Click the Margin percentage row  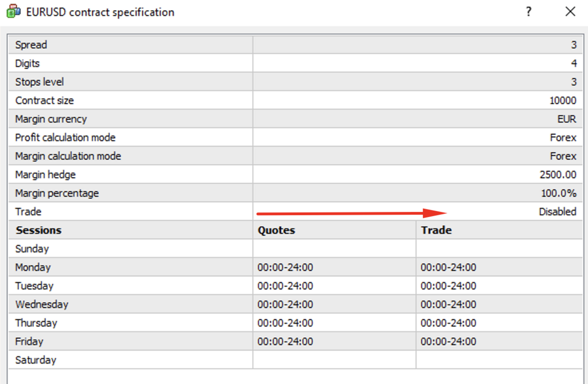[x=296, y=193]
